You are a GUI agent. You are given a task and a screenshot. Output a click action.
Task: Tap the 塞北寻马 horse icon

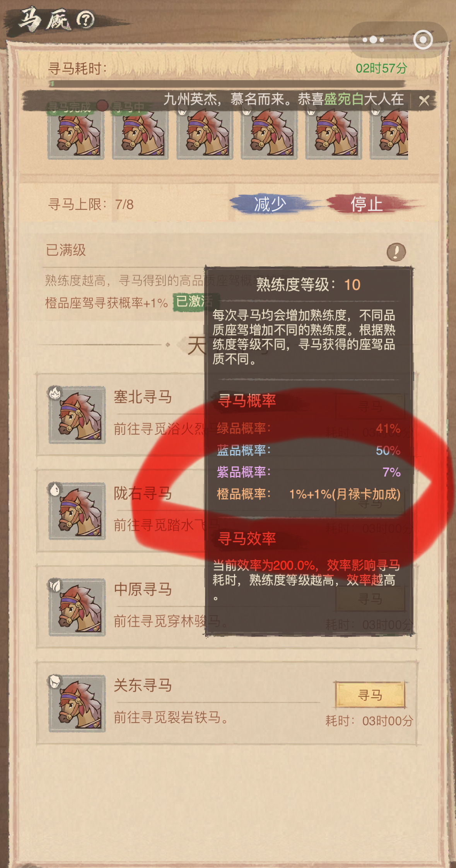tap(77, 415)
